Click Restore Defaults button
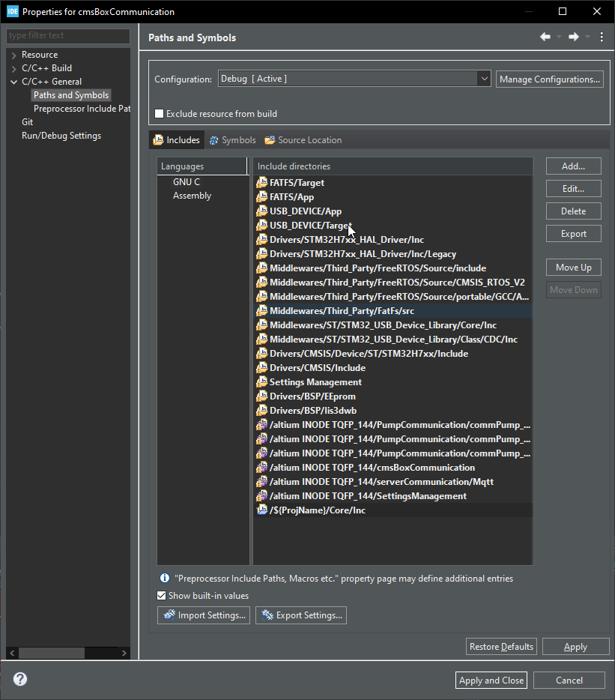This screenshot has height=700, width=615. pyautogui.click(x=501, y=647)
